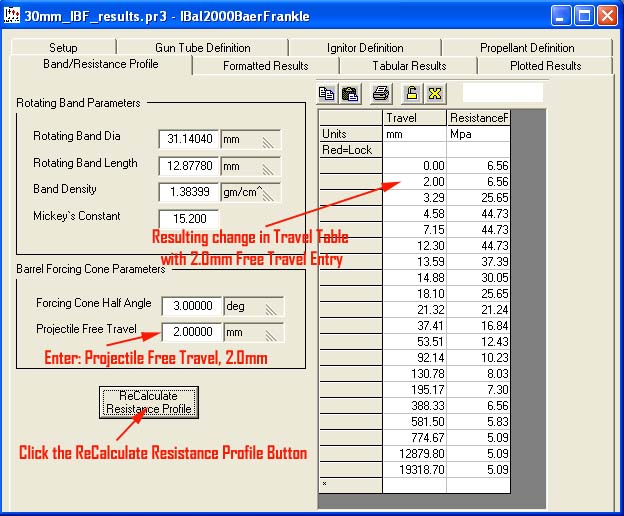
Task: Open the Gun Tube Definition tab
Action: coord(202,48)
